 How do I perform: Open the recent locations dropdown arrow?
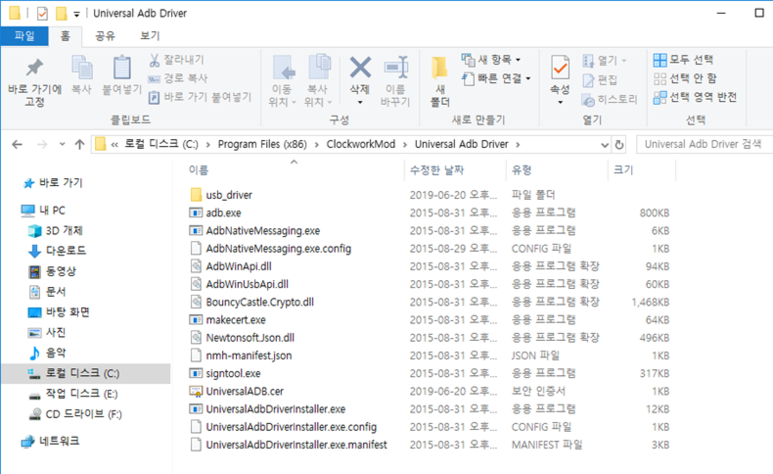[x=62, y=145]
